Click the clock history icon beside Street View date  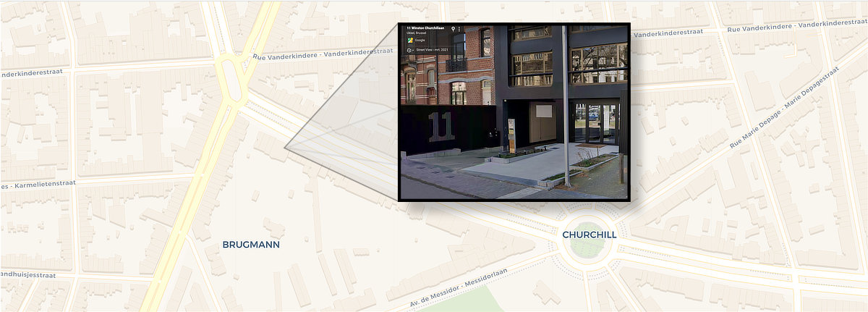tap(409, 50)
